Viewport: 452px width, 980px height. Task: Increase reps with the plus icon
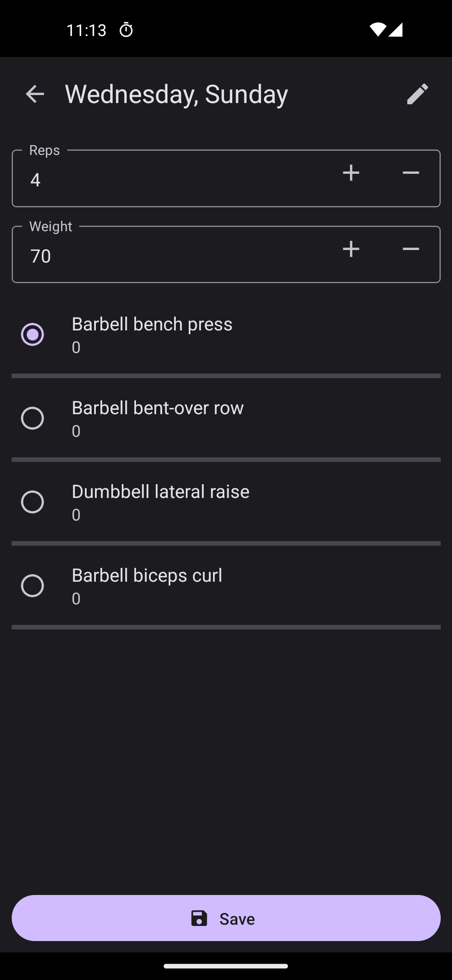[x=351, y=173]
